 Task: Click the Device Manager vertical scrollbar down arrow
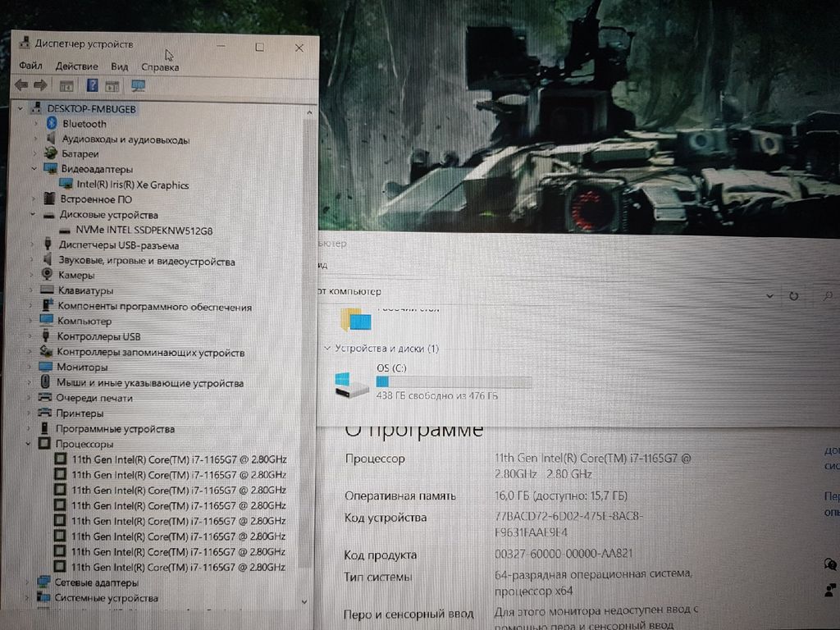306,600
